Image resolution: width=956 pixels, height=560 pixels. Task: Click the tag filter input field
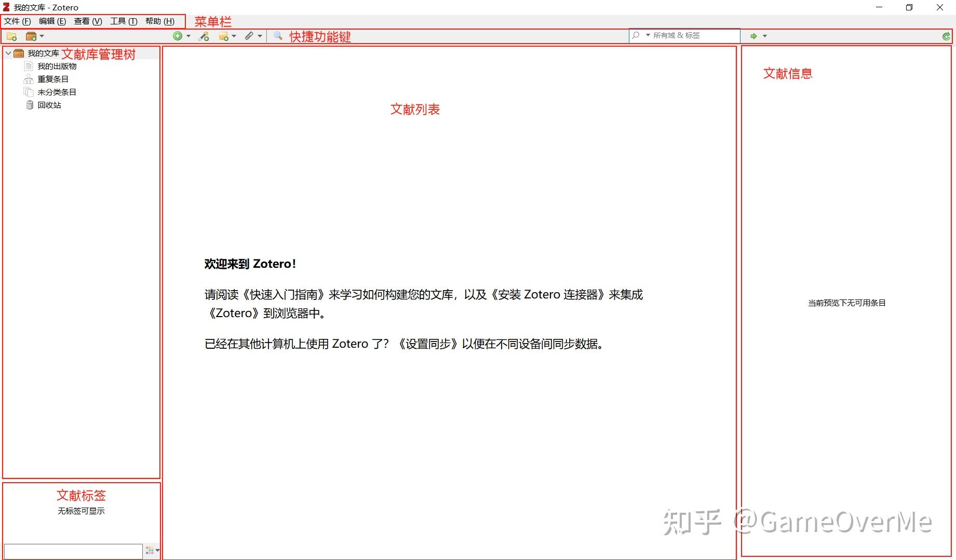click(73, 551)
